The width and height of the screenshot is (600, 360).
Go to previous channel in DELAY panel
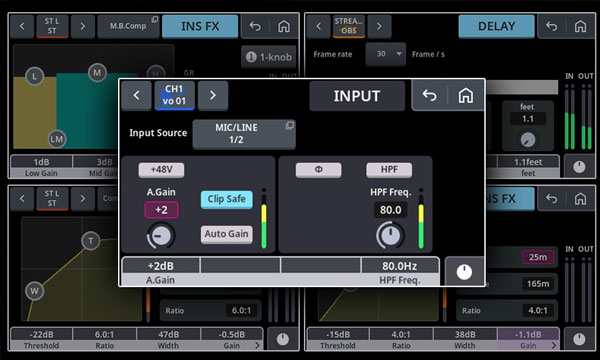click(318, 26)
